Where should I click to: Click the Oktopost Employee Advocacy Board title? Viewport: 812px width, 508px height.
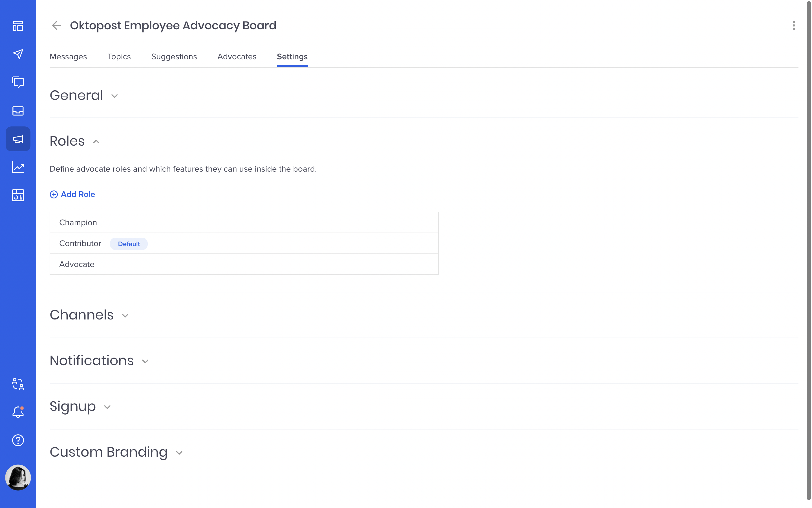click(x=173, y=25)
